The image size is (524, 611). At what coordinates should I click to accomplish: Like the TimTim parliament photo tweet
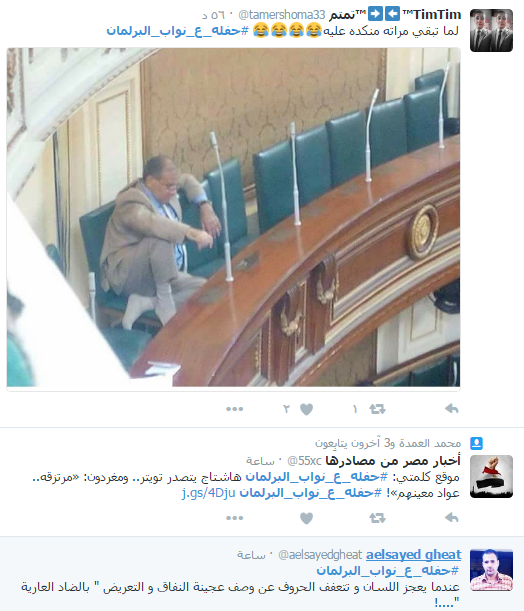(x=306, y=409)
